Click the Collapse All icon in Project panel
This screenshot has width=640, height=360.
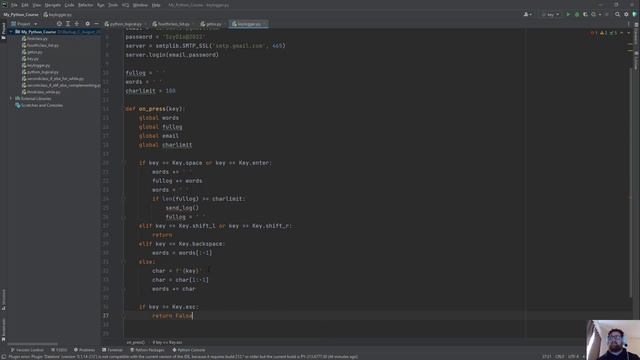pyautogui.click(x=76, y=24)
